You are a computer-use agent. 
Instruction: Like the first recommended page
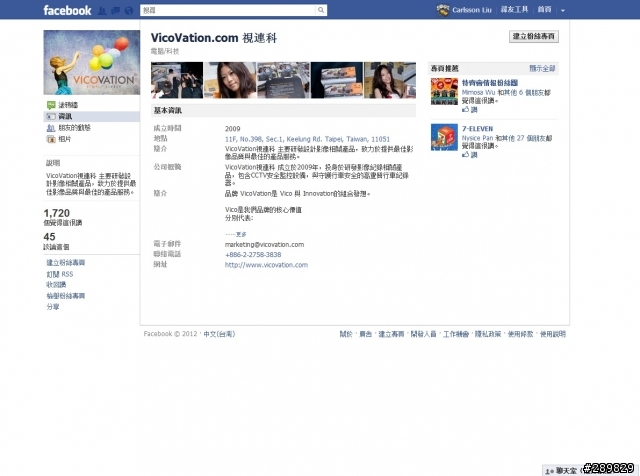coord(469,109)
